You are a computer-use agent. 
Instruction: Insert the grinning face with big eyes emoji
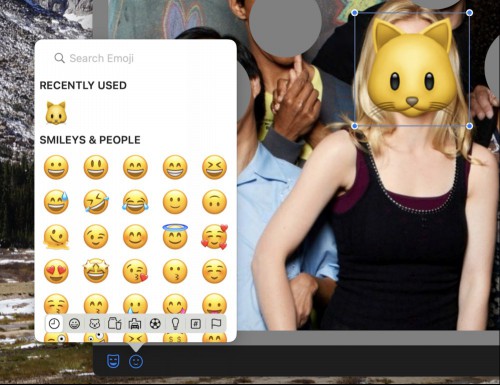click(x=96, y=167)
